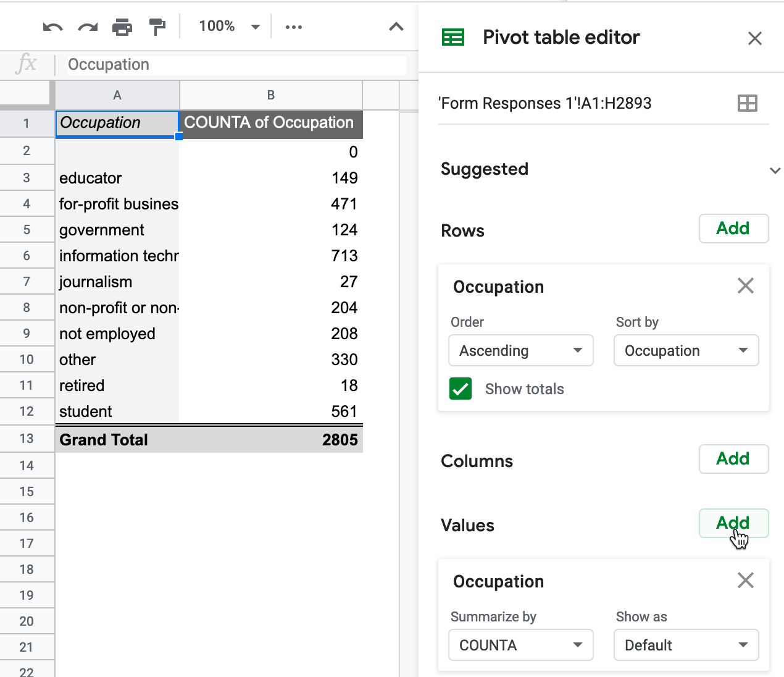Screen dimensions: 784x677
Task: Click the cell with value 204
Action: (271, 308)
